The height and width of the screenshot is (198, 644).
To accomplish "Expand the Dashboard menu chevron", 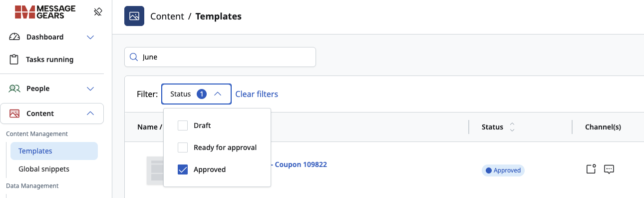I will pyautogui.click(x=90, y=37).
